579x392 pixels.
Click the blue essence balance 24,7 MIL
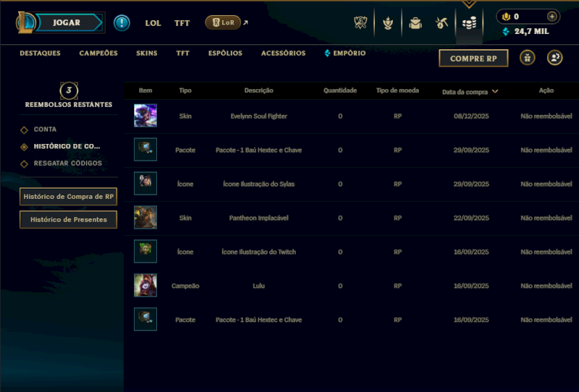tap(526, 32)
